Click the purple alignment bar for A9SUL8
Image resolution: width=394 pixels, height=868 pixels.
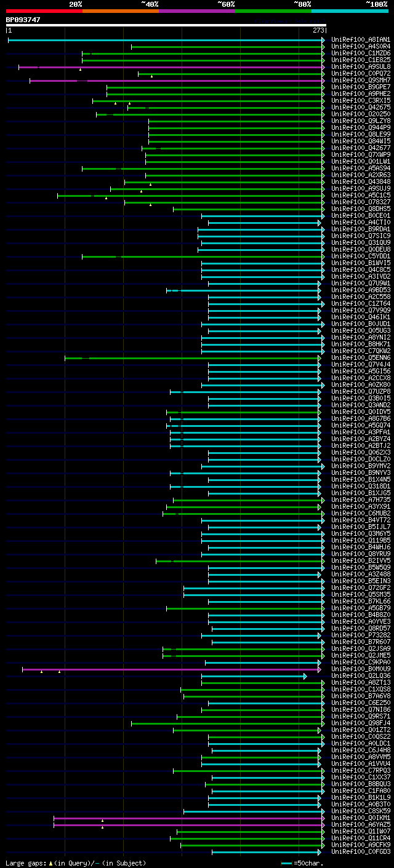tap(171, 67)
